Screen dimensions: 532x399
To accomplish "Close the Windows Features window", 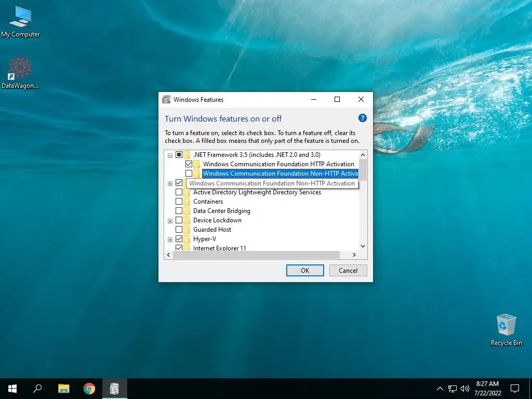I will [361, 99].
